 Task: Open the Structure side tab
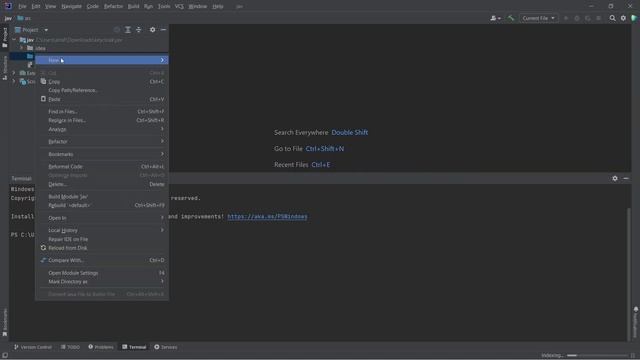click(x=4, y=67)
